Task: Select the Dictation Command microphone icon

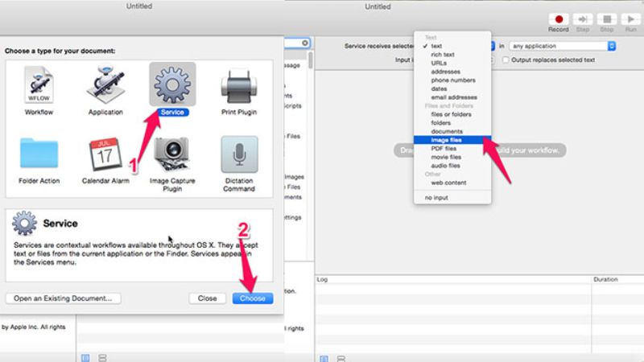Action: 239,153
